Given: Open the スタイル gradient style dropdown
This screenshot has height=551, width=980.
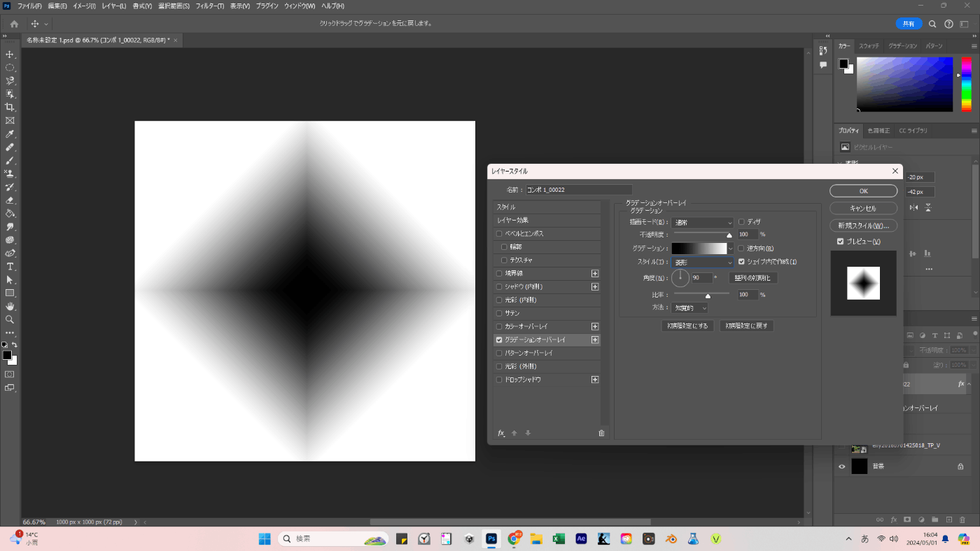Looking at the screenshot, I should coord(702,262).
